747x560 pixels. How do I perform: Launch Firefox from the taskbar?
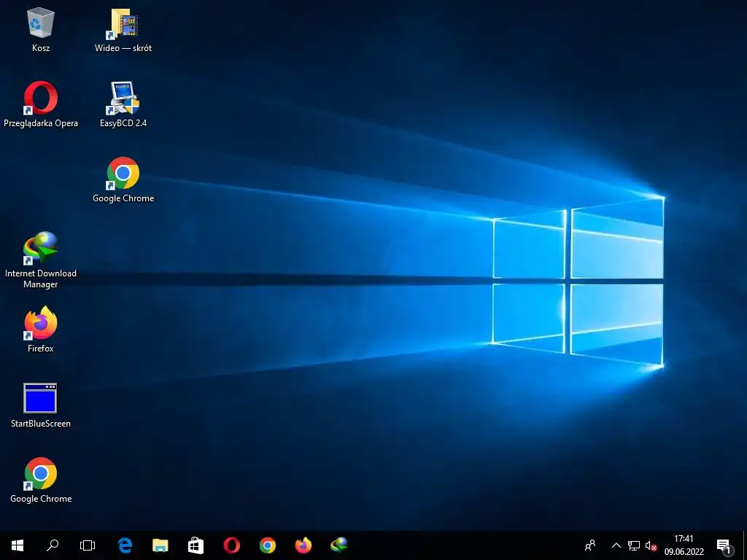tap(303, 545)
